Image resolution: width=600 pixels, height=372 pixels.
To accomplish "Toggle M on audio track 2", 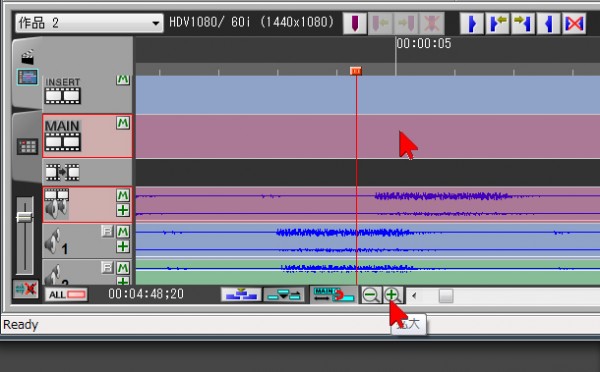I will 123,268.
